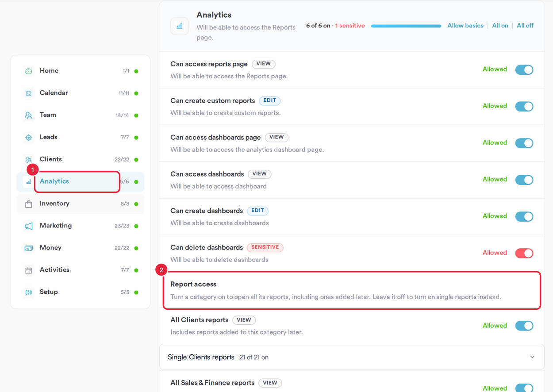Click the Clients sidebar icon
Screen dimensions: 553x392
pos(29,159)
